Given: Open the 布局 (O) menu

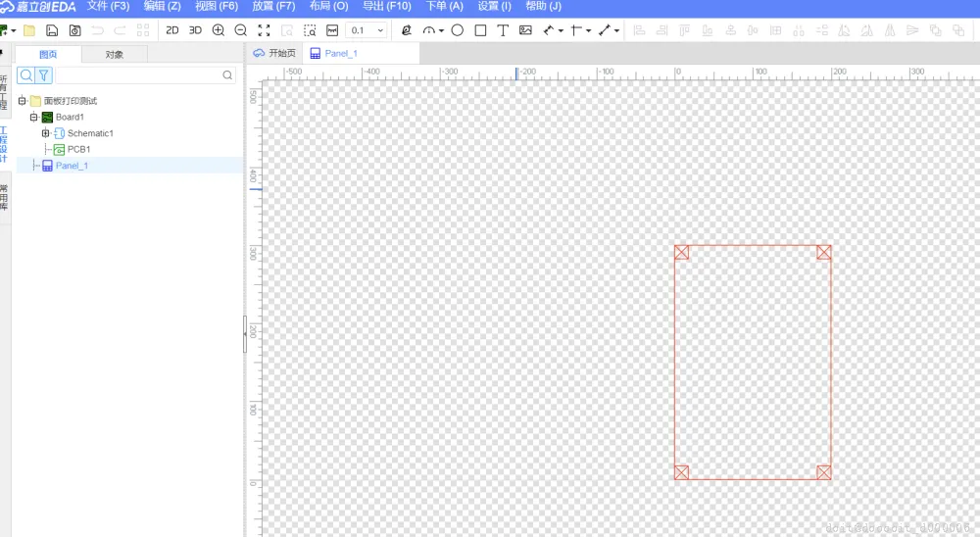Looking at the screenshot, I should point(328,6).
